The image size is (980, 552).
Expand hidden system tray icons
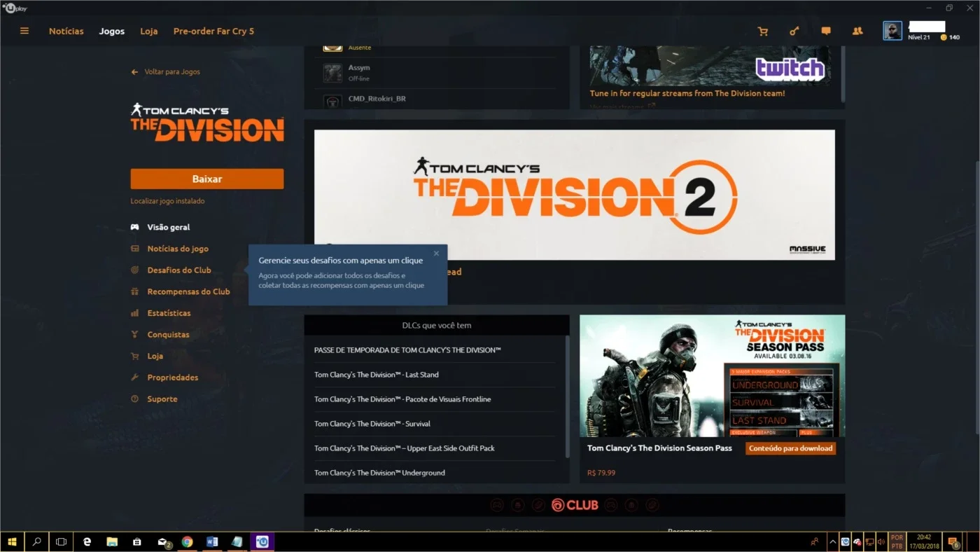click(x=832, y=541)
